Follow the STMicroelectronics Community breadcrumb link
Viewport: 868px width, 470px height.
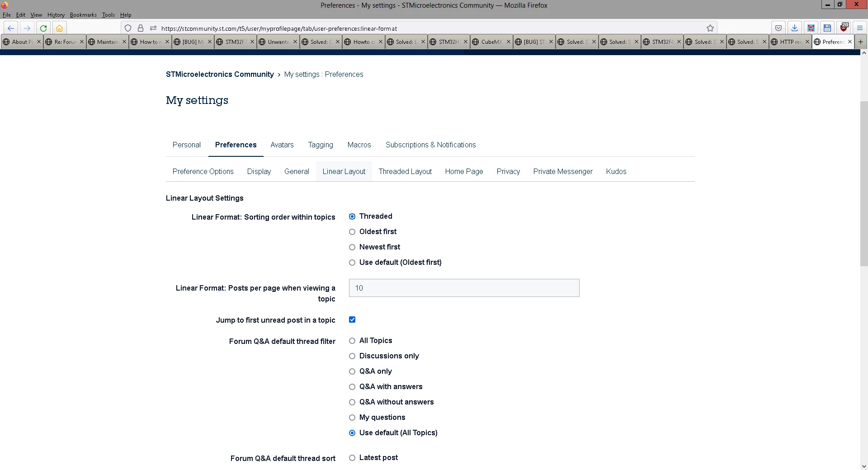click(x=220, y=74)
